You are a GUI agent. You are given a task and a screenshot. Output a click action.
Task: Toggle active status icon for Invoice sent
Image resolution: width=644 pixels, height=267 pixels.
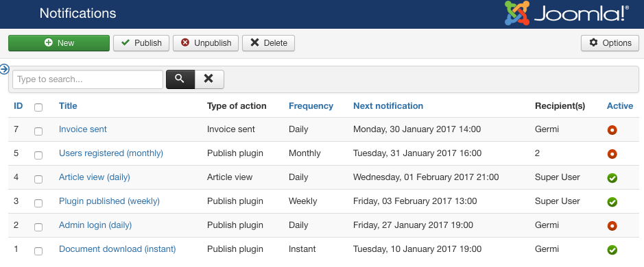(x=612, y=130)
